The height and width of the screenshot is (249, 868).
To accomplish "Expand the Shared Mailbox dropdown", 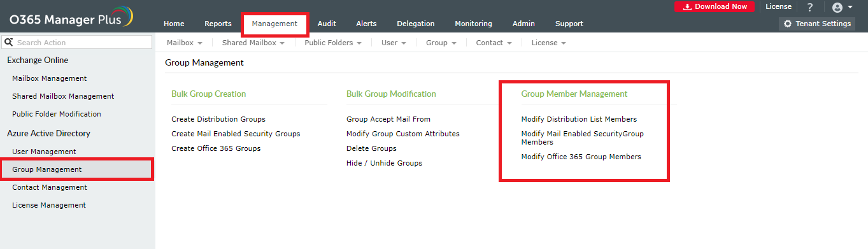I will (x=253, y=43).
